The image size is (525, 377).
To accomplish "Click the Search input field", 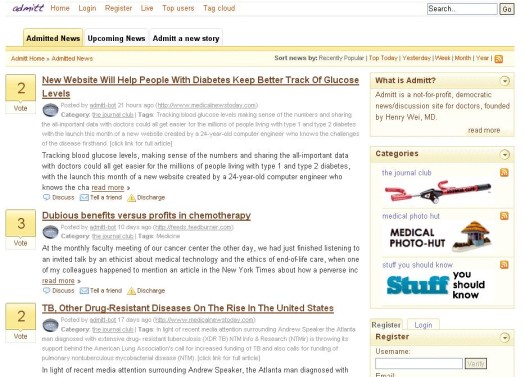I will (x=462, y=9).
